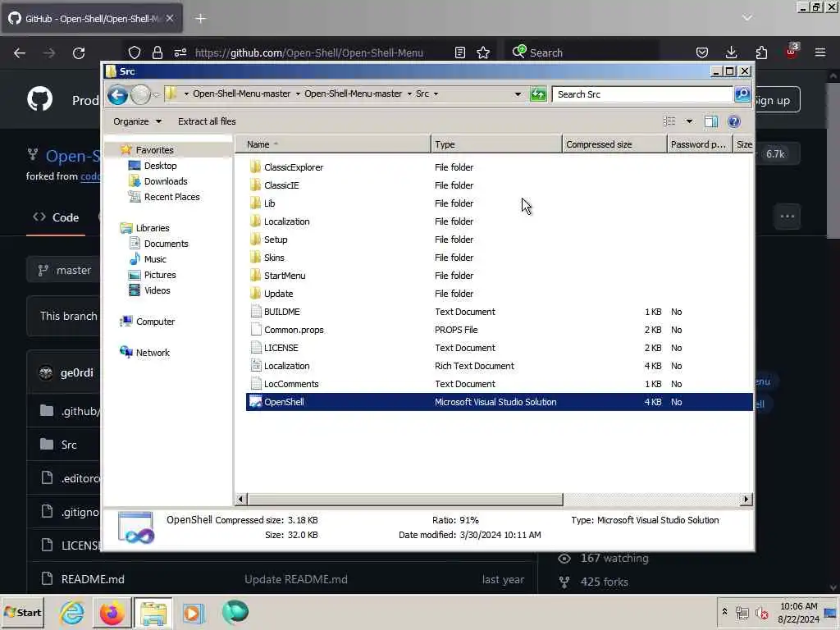Expand Src breadcrumb arrow

pos(436,94)
